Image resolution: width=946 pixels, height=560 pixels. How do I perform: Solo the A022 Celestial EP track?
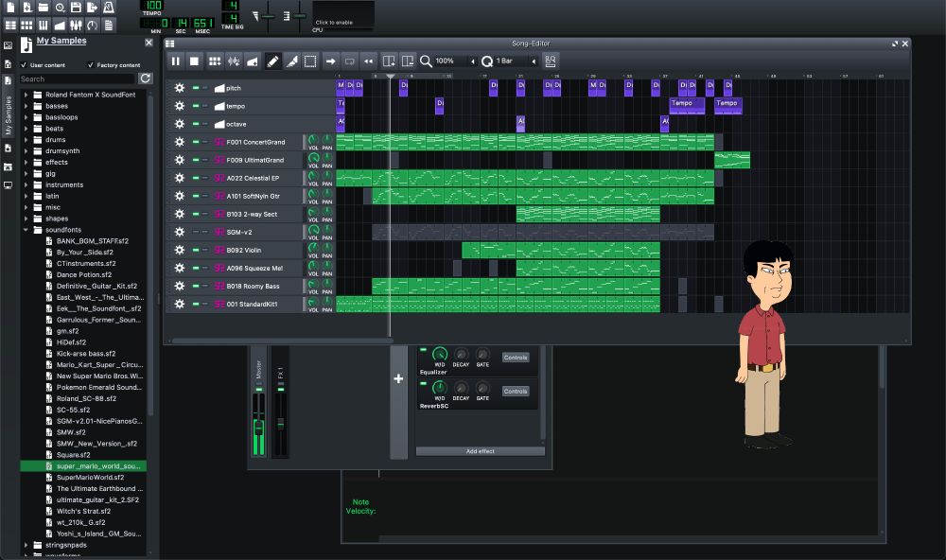click(x=205, y=178)
